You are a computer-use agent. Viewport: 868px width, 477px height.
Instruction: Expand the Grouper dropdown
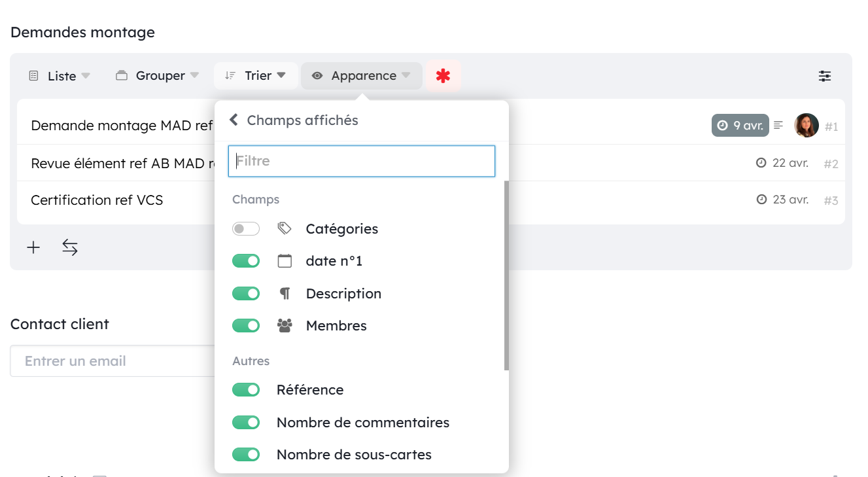click(x=158, y=76)
